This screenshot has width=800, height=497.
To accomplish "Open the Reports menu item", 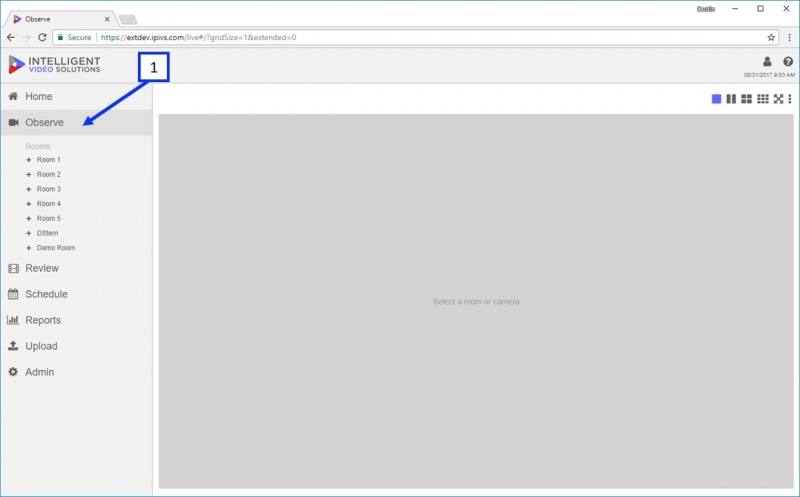I will (x=76, y=320).
